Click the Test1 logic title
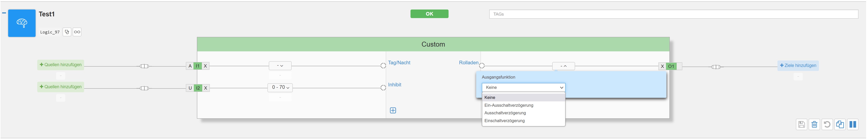 [x=46, y=14]
